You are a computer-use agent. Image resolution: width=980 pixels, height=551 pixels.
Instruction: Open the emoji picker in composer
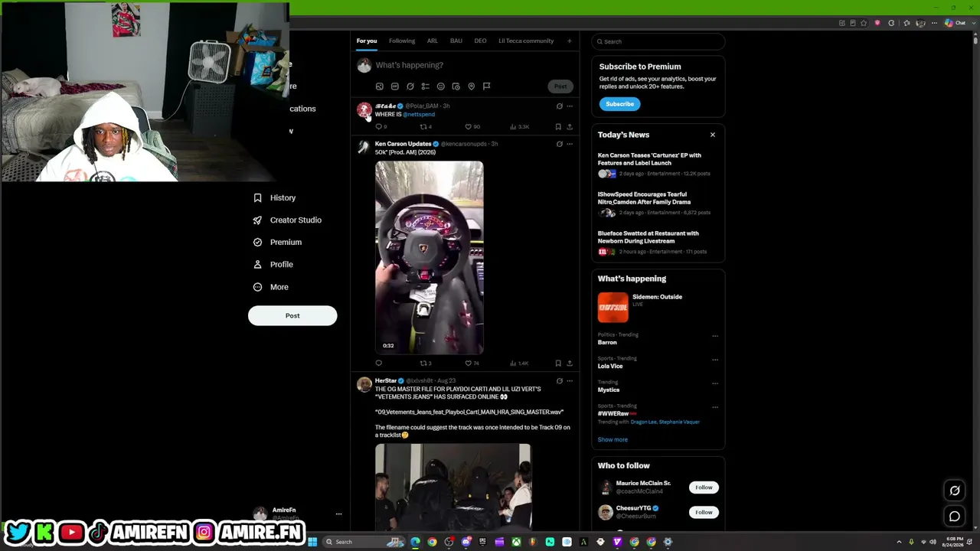pos(440,86)
